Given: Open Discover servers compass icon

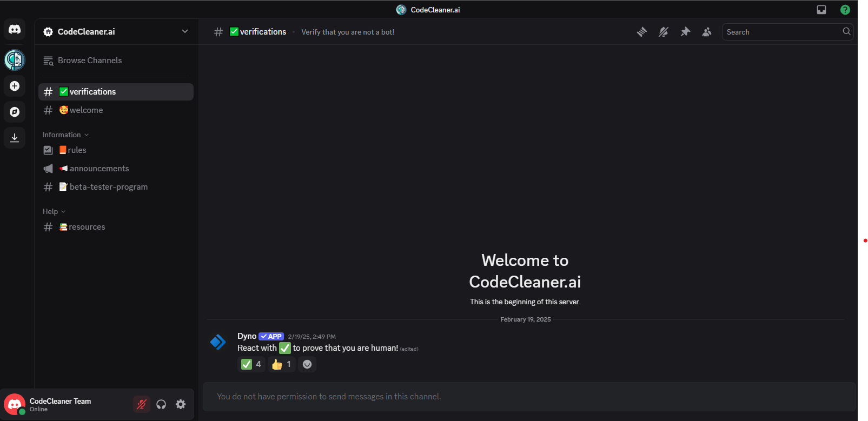Looking at the screenshot, I should pyautogui.click(x=15, y=112).
